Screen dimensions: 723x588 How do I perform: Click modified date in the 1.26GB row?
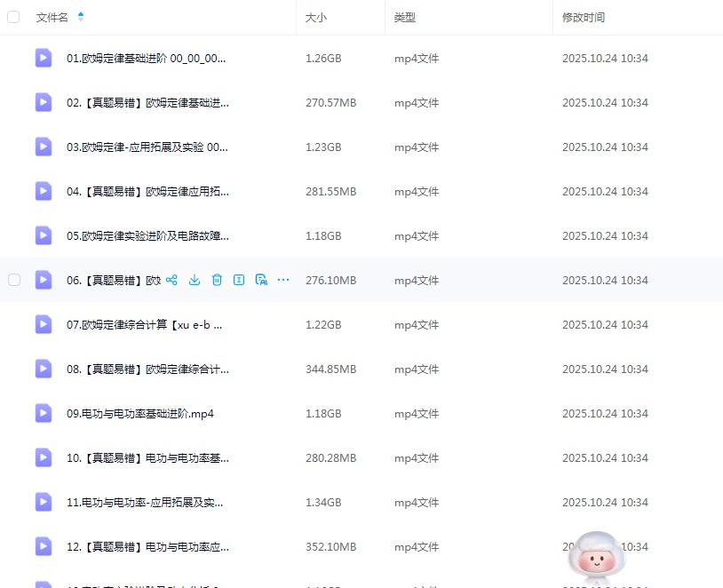click(x=605, y=59)
